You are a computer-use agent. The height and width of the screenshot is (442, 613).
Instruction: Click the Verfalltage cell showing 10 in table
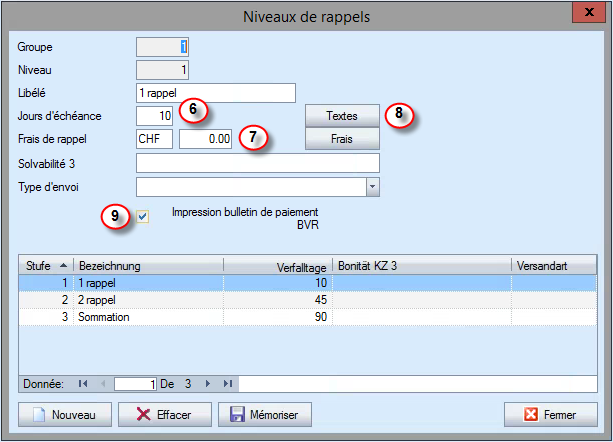[x=278, y=283]
